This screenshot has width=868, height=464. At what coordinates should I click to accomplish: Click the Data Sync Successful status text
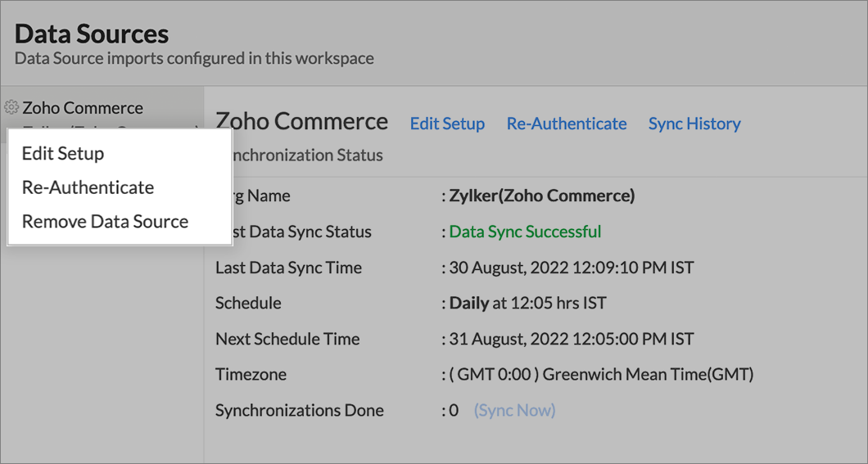pos(525,231)
